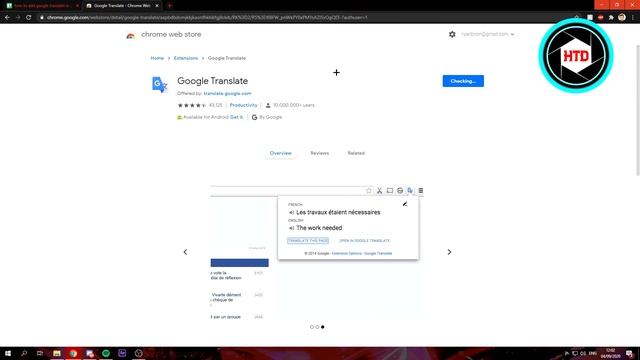Image resolution: width=640 pixels, height=360 pixels.
Task: Open the notification center icon
Action: coord(630,353)
